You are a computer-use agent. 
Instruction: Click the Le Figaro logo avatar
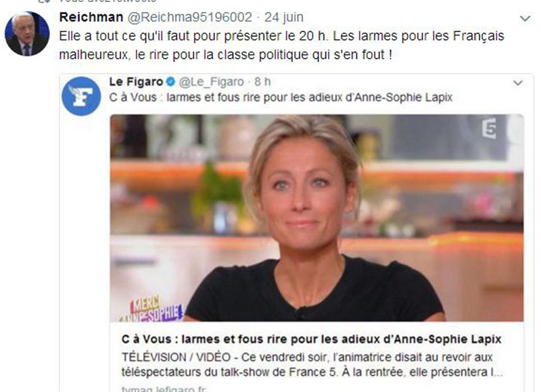[81, 96]
